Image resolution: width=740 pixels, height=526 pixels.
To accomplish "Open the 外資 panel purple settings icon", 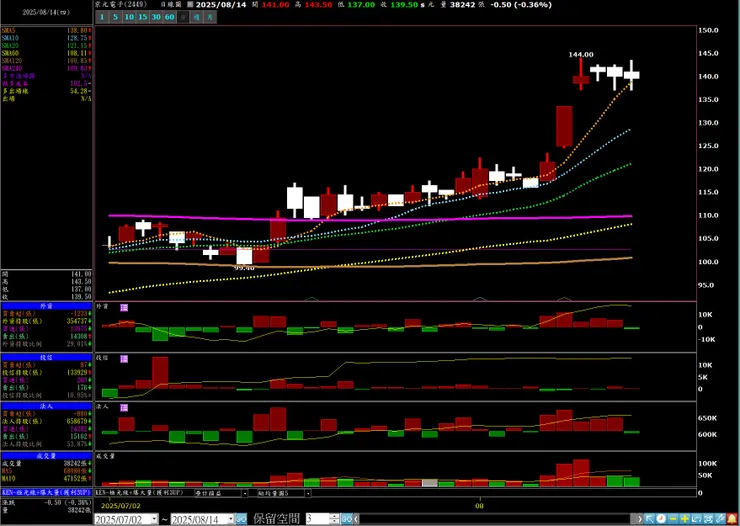I will (x=124, y=308).
